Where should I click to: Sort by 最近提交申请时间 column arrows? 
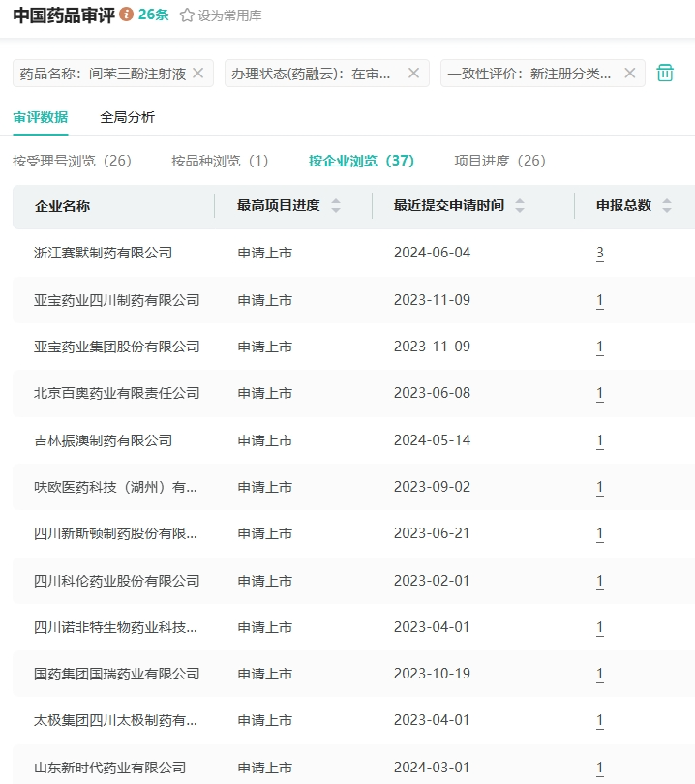coord(520,206)
